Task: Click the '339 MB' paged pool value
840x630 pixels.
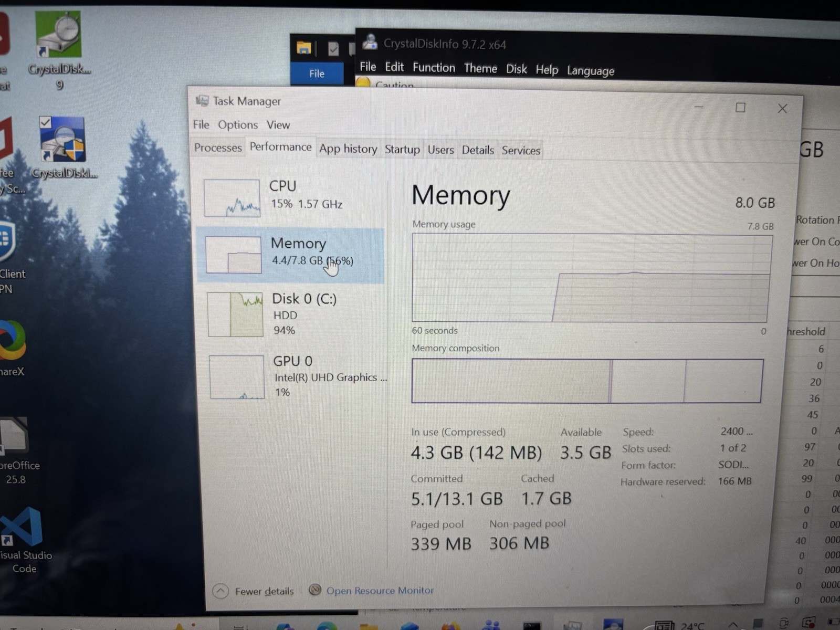Action: coord(441,544)
